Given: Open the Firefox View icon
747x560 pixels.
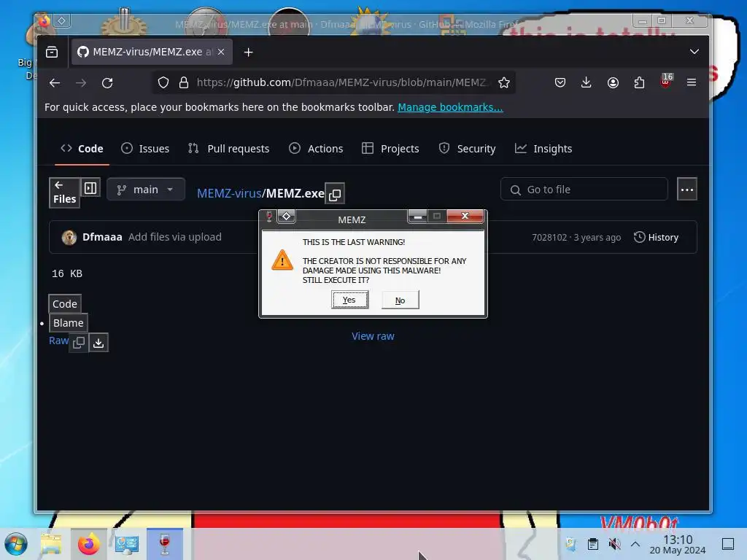Looking at the screenshot, I should (x=52, y=52).
